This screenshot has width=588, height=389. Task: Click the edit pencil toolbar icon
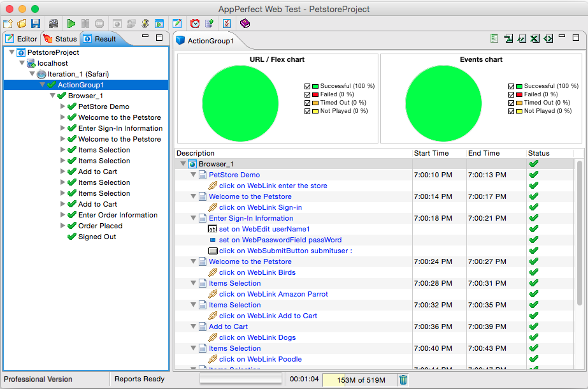tap(177, 24)
